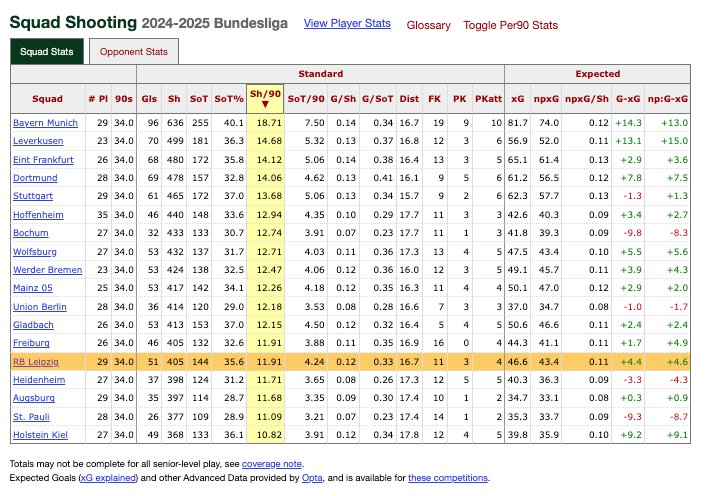709x496 pixels.
Task: Switch to the Opponent Stats tab
Action: coord(134,52)
